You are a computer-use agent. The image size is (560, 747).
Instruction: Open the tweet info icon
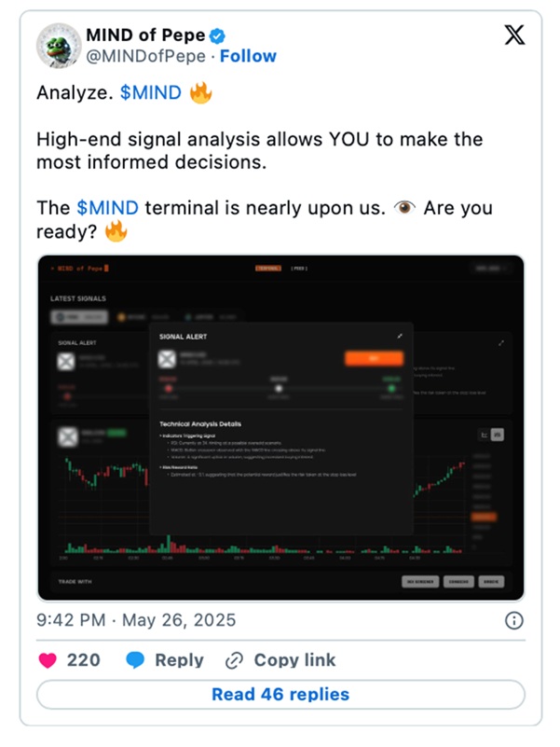click(513, 620)
